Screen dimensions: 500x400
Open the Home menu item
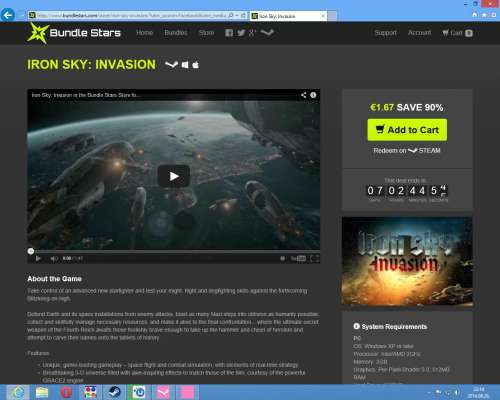(144, 33)
